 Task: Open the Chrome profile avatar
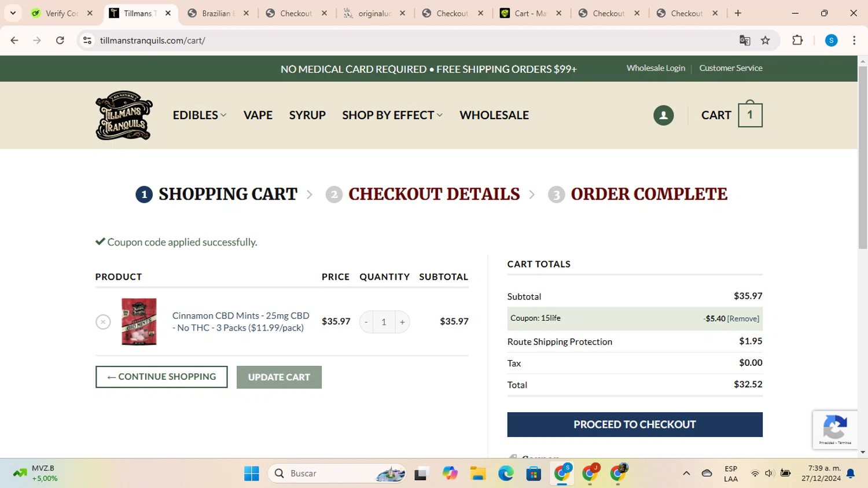[831, 41]
